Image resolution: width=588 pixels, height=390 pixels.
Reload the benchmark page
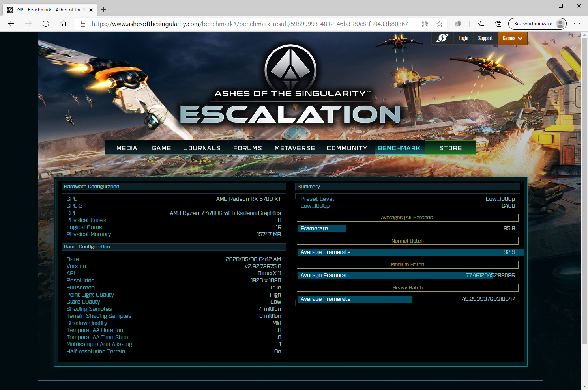(x=46, y=24)
